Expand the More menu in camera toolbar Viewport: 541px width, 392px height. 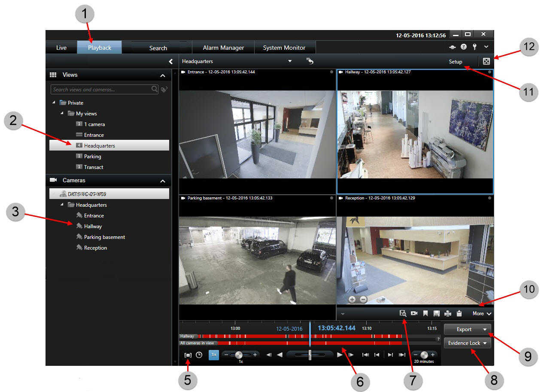(x=481, y=314)
